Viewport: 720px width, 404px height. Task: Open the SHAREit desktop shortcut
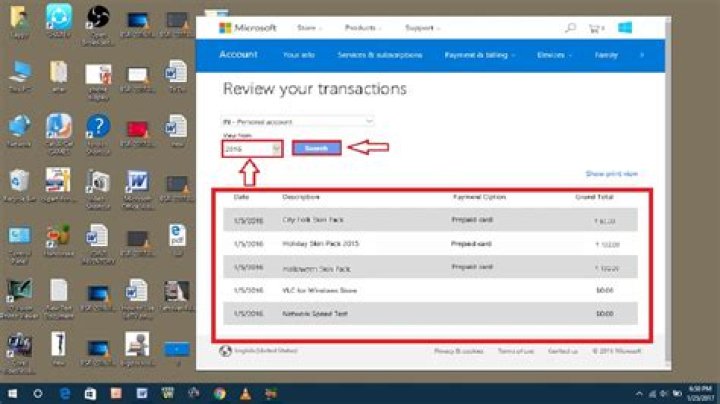tap(59, 19)
